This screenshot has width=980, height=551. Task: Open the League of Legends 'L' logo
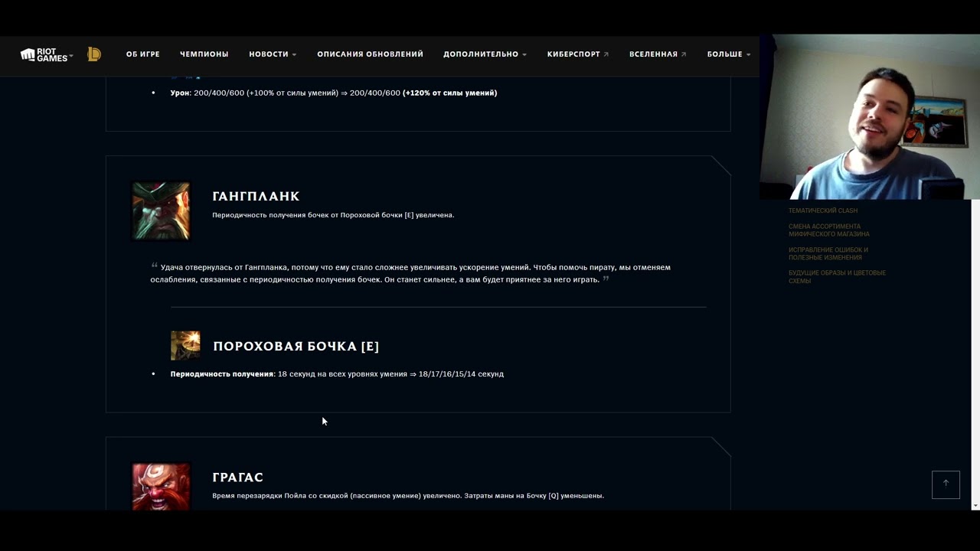(x=94, y=54)
